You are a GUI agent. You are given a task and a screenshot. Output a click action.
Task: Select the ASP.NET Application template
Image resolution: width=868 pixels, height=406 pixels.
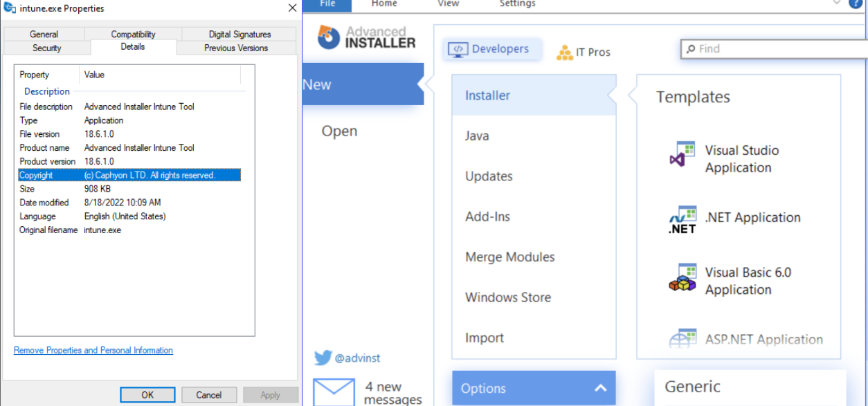pos(745,339)
